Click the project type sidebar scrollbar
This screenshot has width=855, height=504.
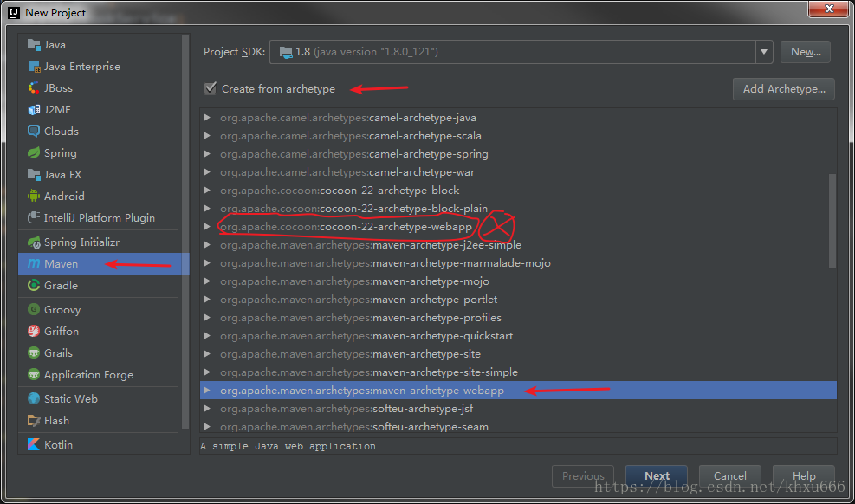click(185, 231)
